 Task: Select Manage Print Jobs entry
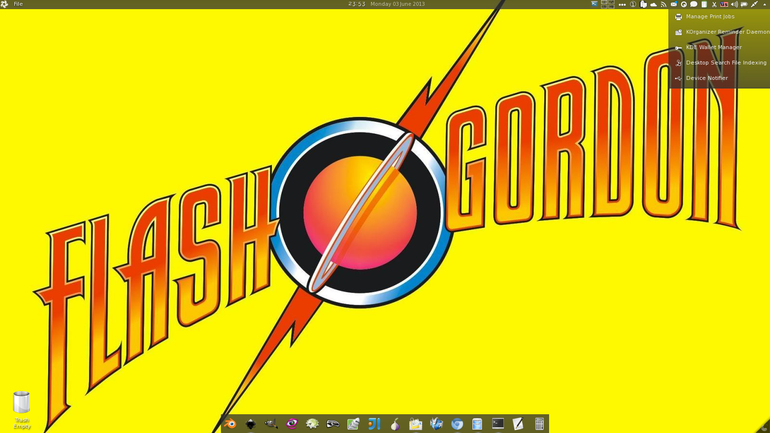710,16
